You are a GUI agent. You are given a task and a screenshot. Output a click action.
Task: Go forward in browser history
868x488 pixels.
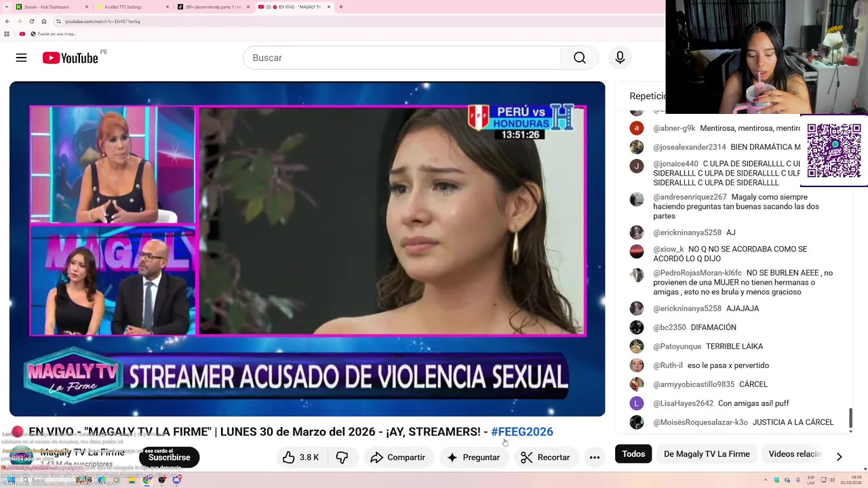point(20,21)
